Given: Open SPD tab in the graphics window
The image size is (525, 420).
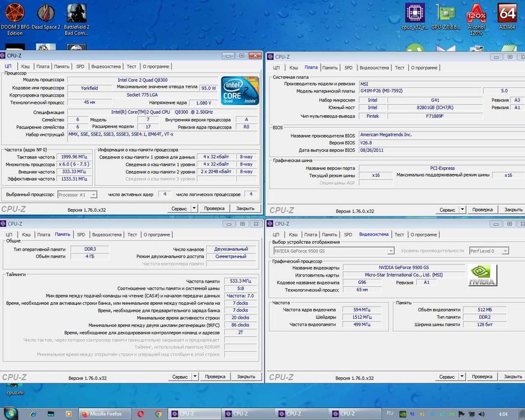Looking at the screenshot, I should click(348, 235).
